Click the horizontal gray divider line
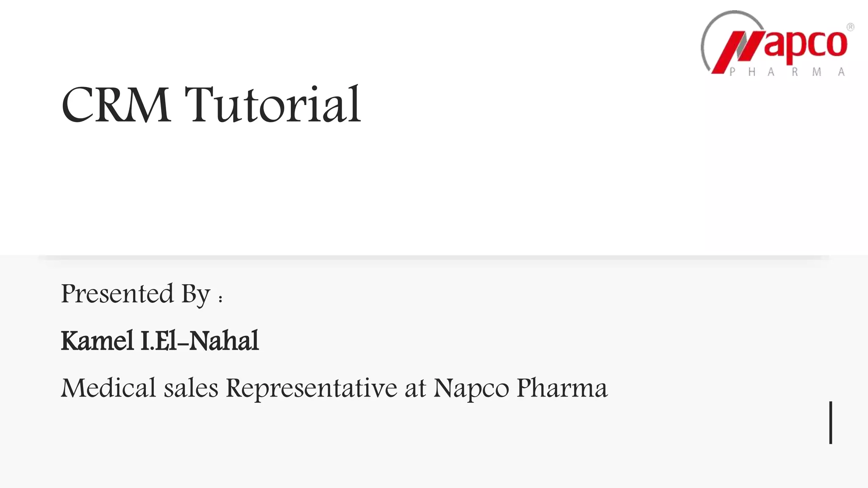The image size is (868, 488). (434, 258)
